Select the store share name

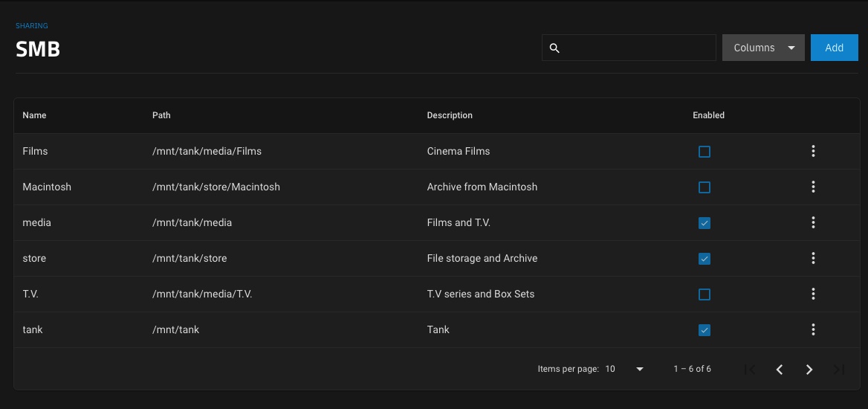coord(34,258)
